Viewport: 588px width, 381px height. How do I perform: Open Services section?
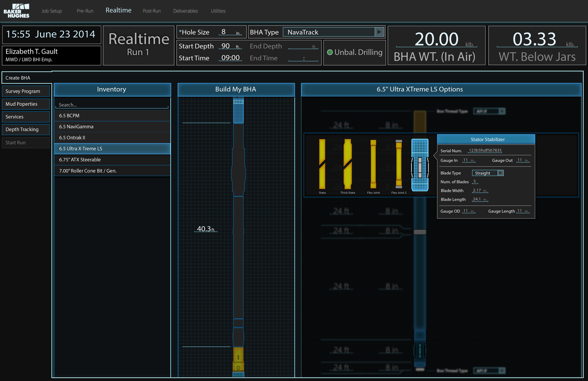point(26,117)
